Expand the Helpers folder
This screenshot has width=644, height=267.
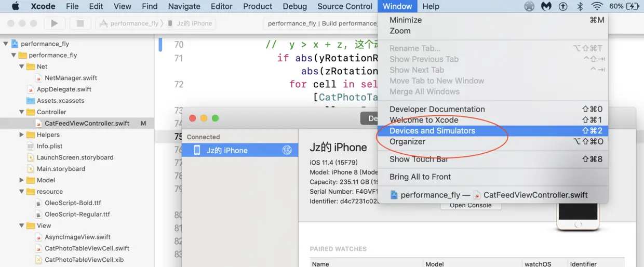(x=21, y=135)
